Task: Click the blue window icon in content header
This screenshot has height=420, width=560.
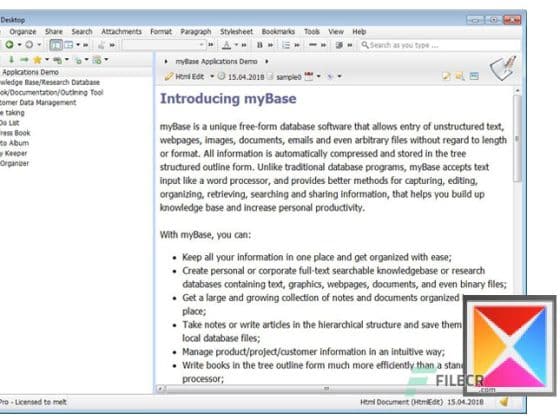Action: pos(474,76)
